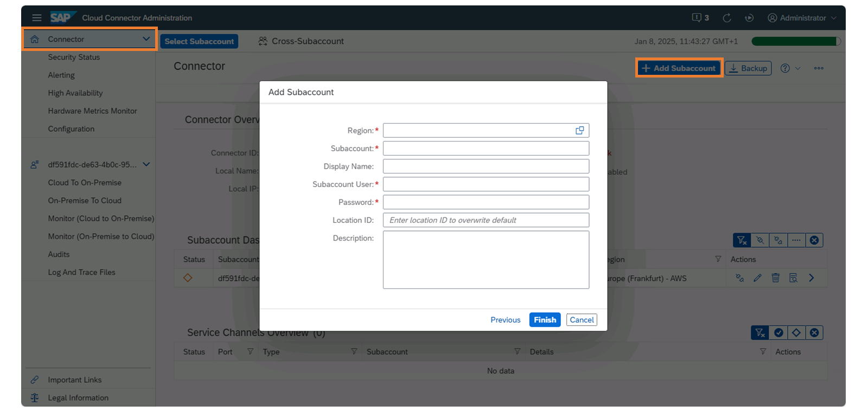Click the Password input field
The image size is (868, 412).
pos(486,202)
